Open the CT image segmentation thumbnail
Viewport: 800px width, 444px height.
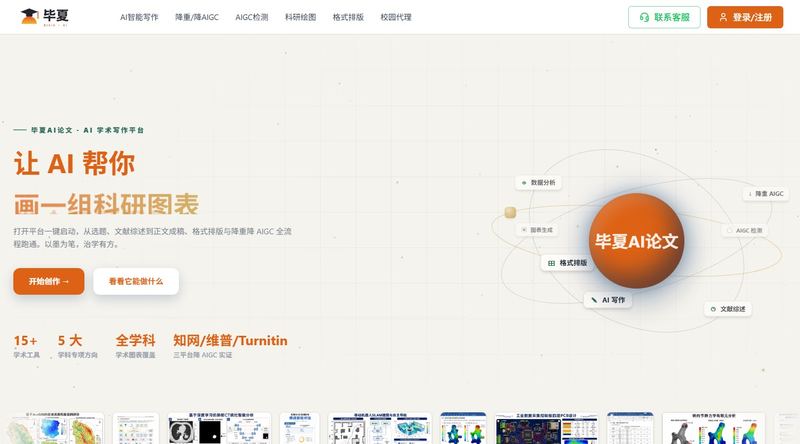[x=219, y=428]
